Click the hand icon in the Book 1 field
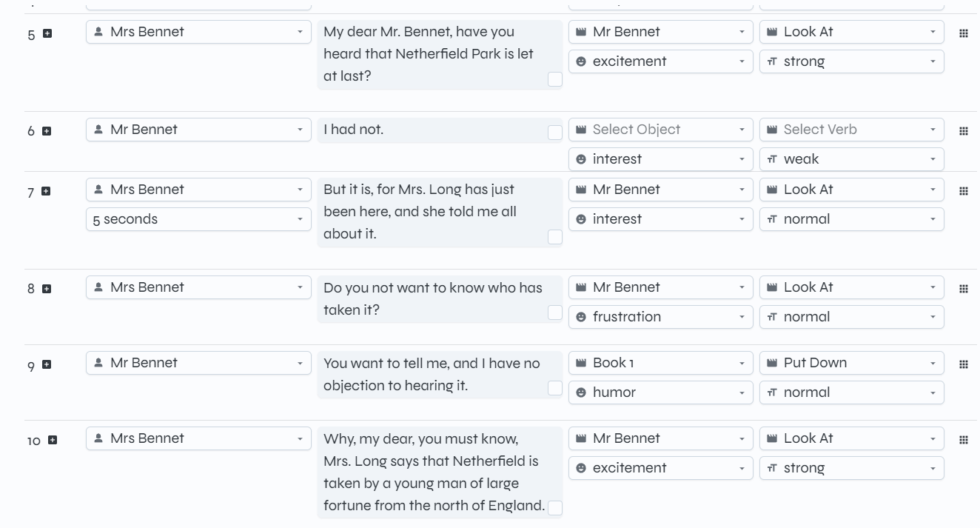 pos(582,363)
